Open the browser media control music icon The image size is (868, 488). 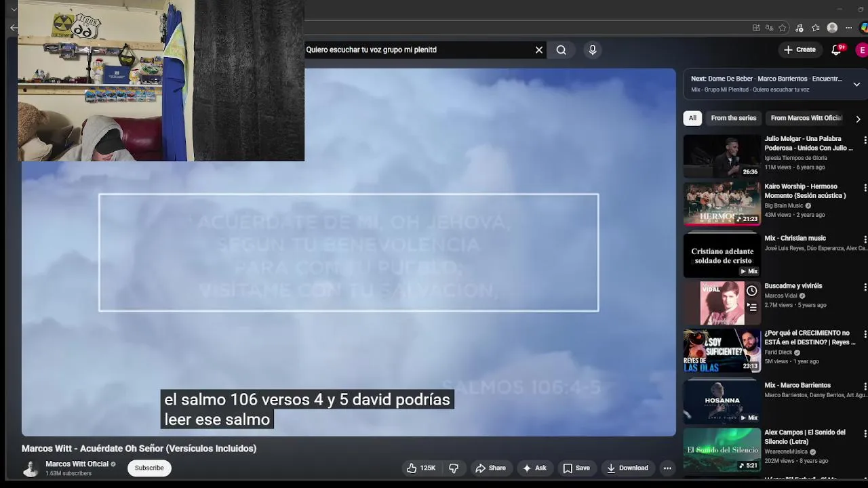coord(800,28)
